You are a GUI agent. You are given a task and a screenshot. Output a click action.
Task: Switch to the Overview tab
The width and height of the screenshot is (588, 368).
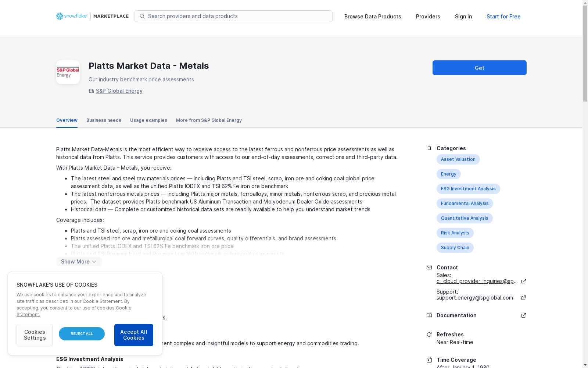pos(67,120)
